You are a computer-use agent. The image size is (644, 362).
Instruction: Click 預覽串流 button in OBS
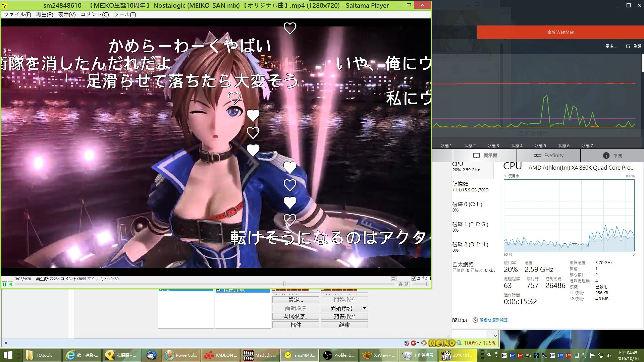click(x=344, y=316)
